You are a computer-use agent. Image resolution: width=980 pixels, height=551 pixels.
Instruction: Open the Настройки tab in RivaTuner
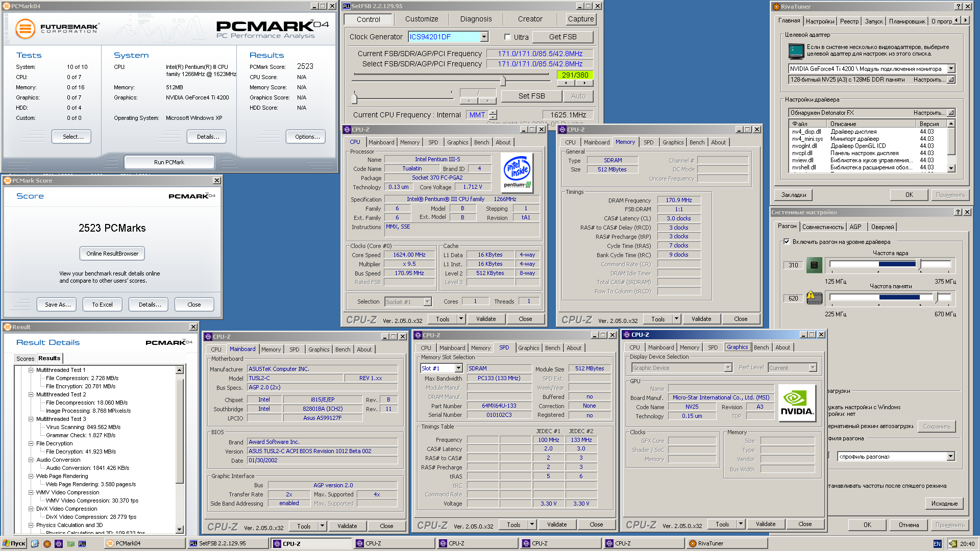pyautogui.click(x=820, y=21)
